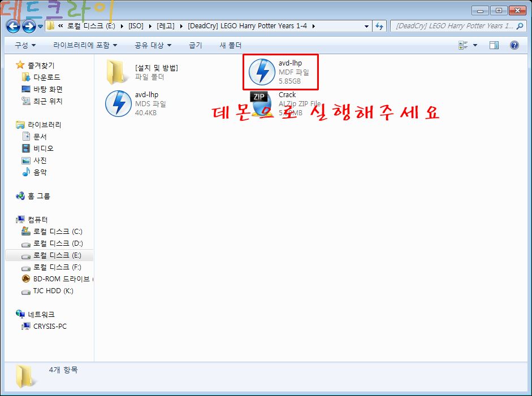Click the [DeadCry] LEGO Harry Potter breadcrumb
This screenshot has height=396, width=532.
[x=247, y=26]
